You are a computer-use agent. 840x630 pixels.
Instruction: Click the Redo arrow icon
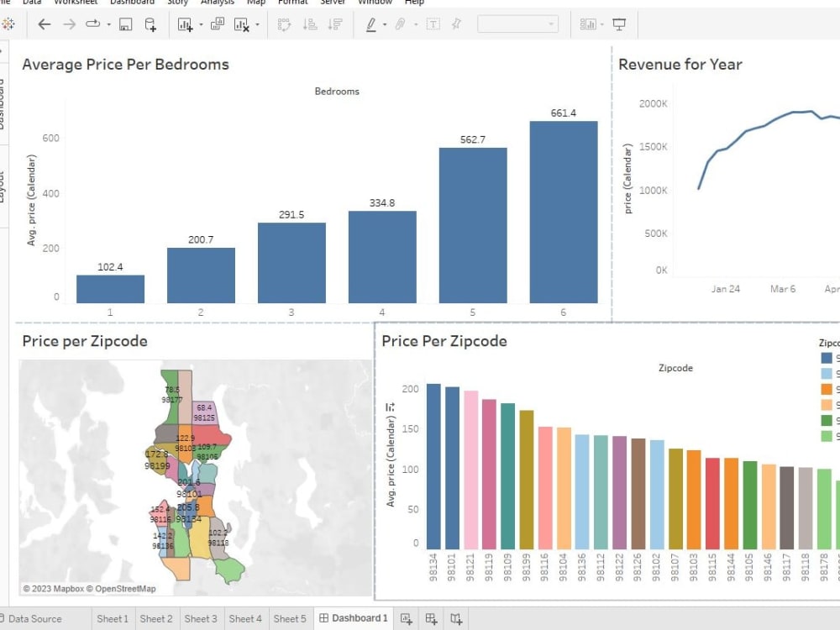67,24
